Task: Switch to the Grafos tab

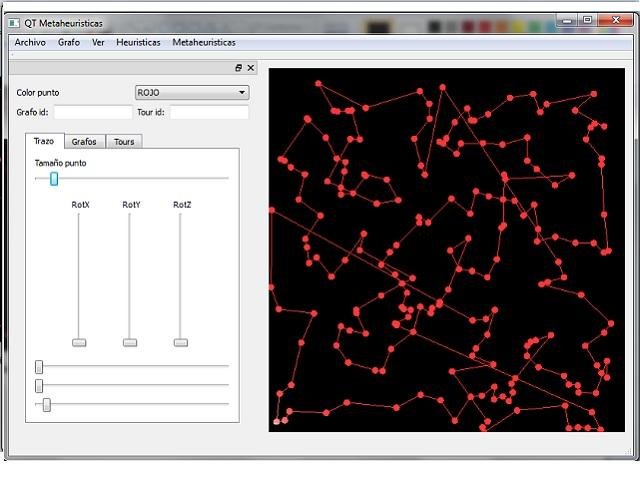Action: [x=84, y=142]
